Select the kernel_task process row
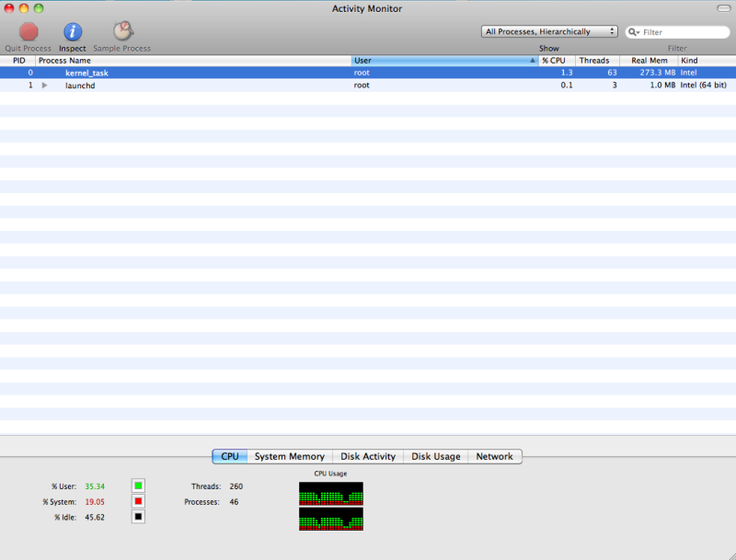Screen dimensions: 736x560 click(x=368, y=73)
